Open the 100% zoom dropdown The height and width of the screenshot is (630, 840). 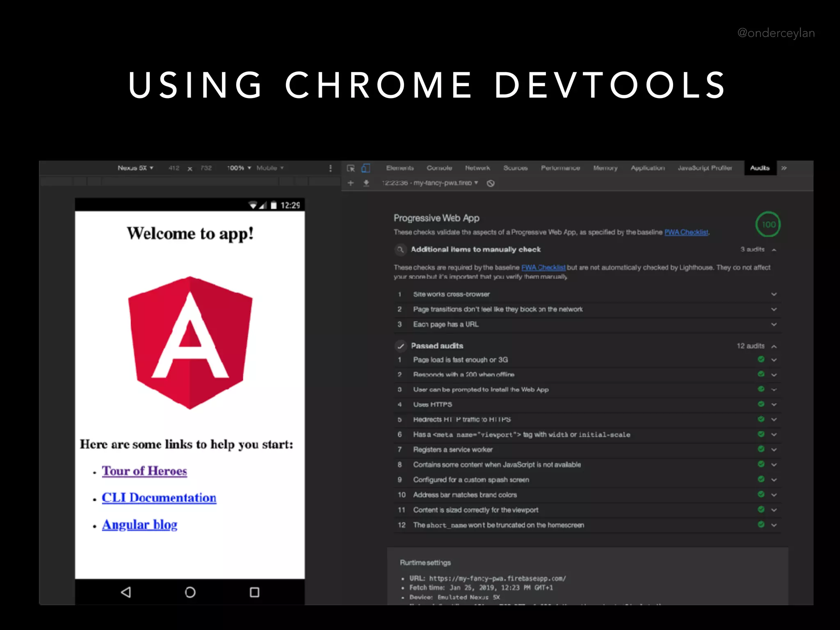[x=239, y=168]
